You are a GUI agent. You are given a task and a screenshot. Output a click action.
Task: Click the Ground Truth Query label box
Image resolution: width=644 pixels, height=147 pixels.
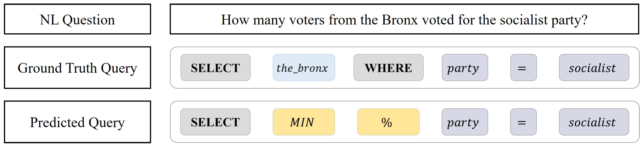pyautogui.click(x=77, y=68)
